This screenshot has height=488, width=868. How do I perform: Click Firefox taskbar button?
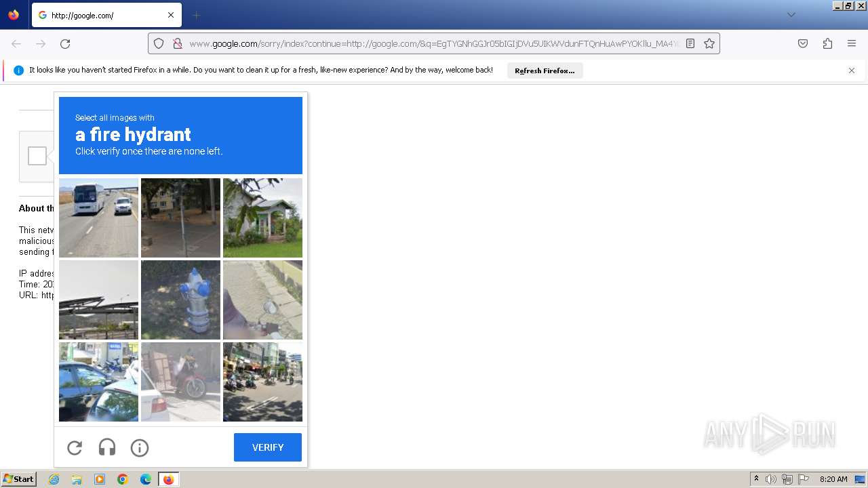[168, 479]
